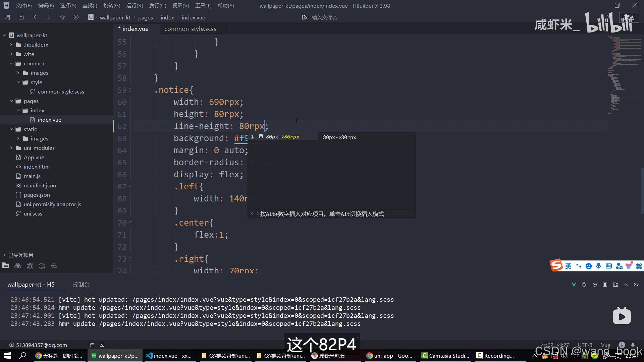Click the run play icon in toolbar
Screen dimensions: 644x362
click(76, 17)
